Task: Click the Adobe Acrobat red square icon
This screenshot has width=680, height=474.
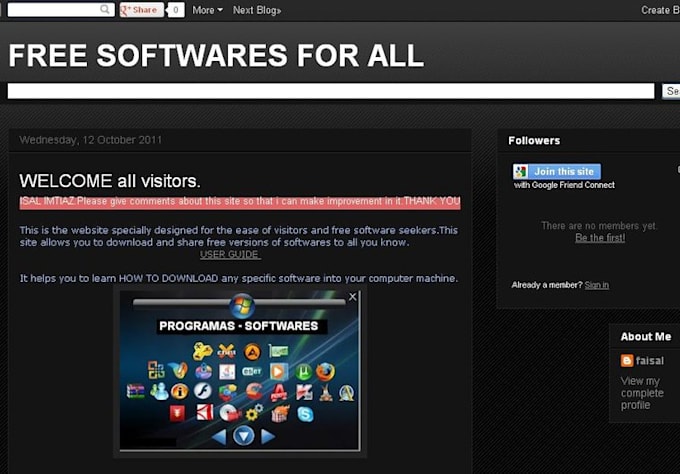Action: click(x=205, y=412)
